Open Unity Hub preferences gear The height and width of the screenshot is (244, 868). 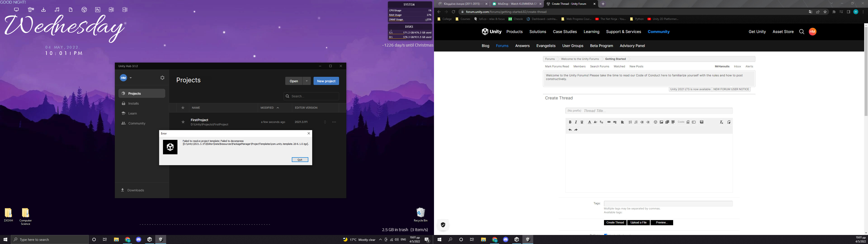click(163, 78)
